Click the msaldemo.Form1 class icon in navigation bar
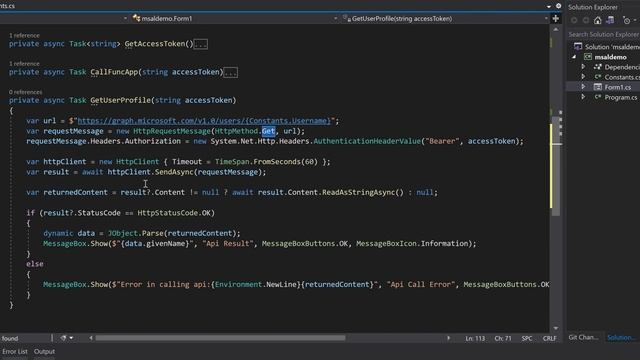The height and width of the screenshot is (360, 640). [137, 18]
